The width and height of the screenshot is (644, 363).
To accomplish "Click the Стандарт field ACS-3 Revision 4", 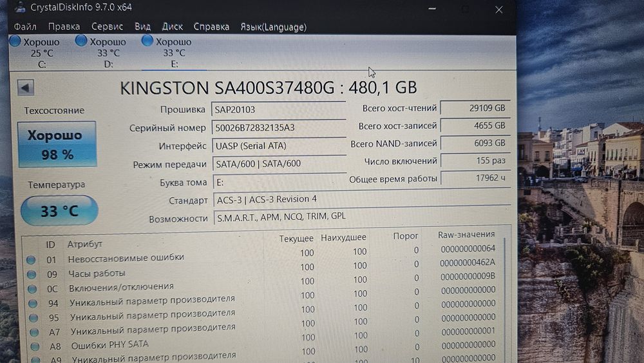I will 362,199.
